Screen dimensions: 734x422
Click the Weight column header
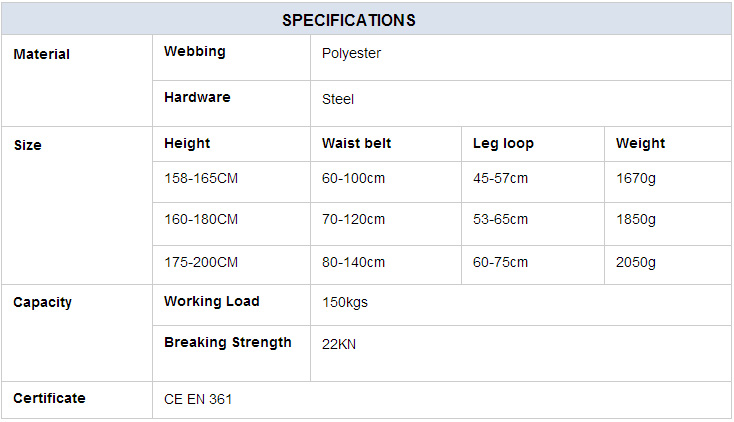coord(640,143)
